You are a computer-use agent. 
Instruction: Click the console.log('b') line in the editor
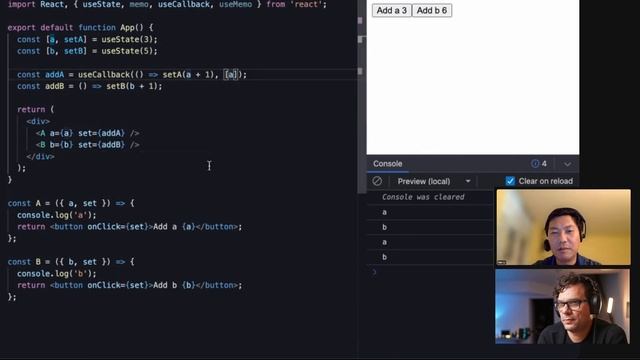click(57, 274)
